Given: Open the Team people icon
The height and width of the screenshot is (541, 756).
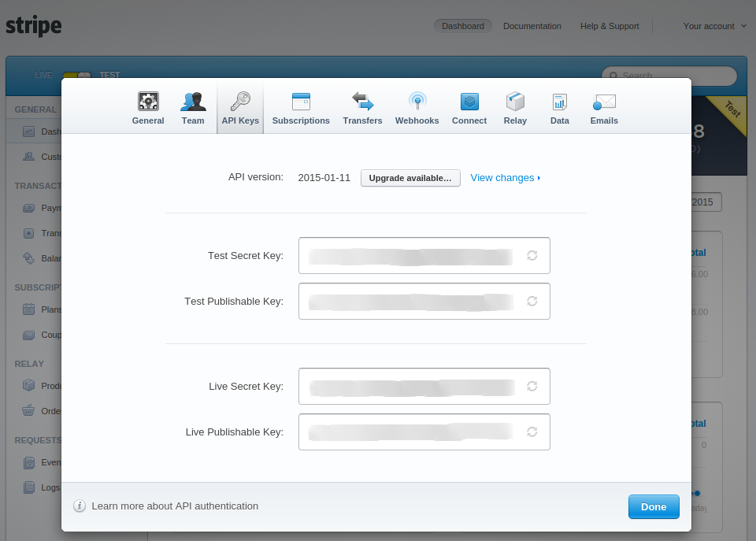Looking at the screenshot, I should [193, 102].
